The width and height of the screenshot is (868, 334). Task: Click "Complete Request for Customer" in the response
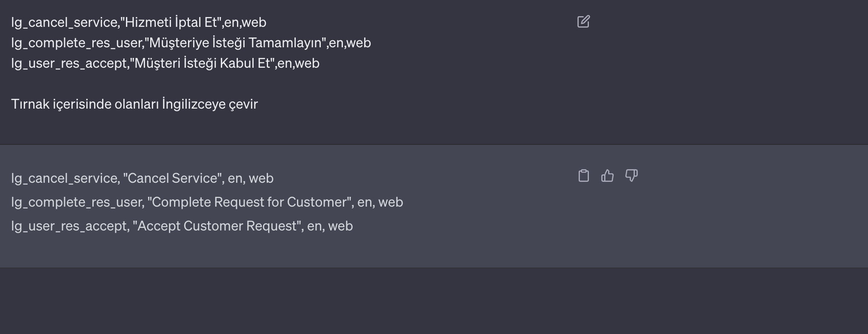(x=250, y=202)
